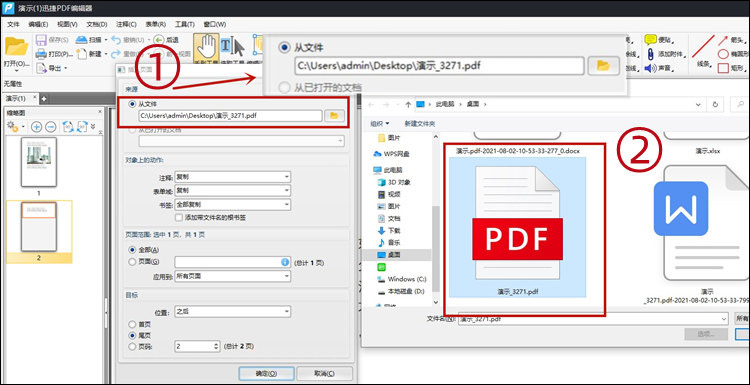Image resolution: width=750 pixels, height=385 pixels.
Task: Select the 首页 radio button
Action: [x=132, y=324]
